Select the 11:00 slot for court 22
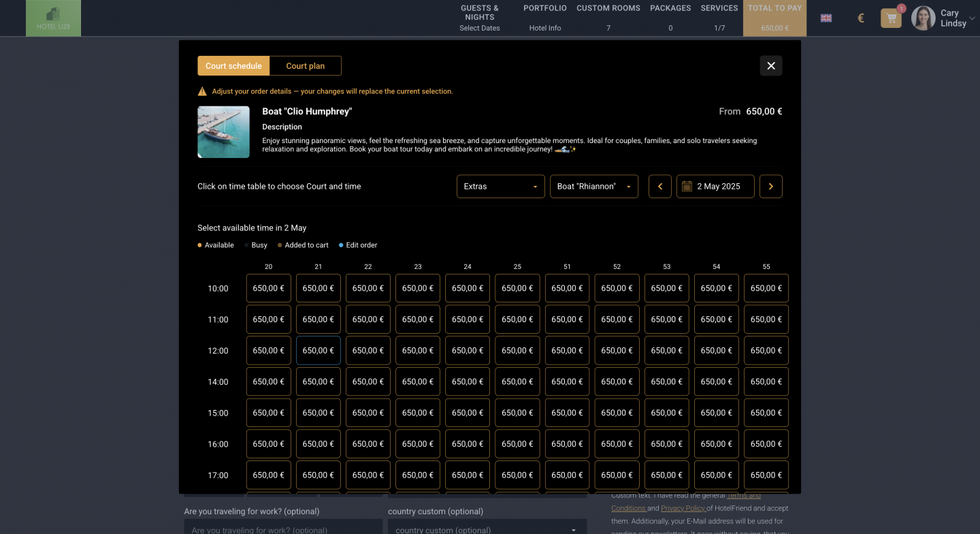The image size is (980, 534). 368,319
